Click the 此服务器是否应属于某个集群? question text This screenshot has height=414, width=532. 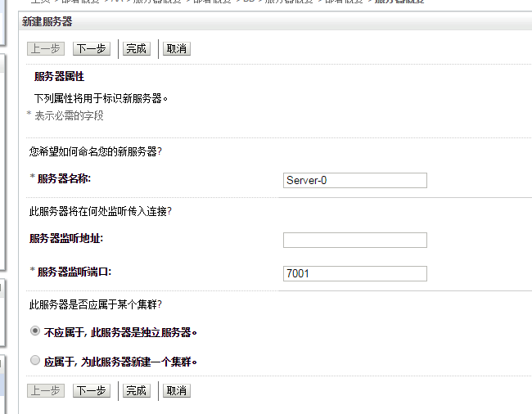coord(95,305)
